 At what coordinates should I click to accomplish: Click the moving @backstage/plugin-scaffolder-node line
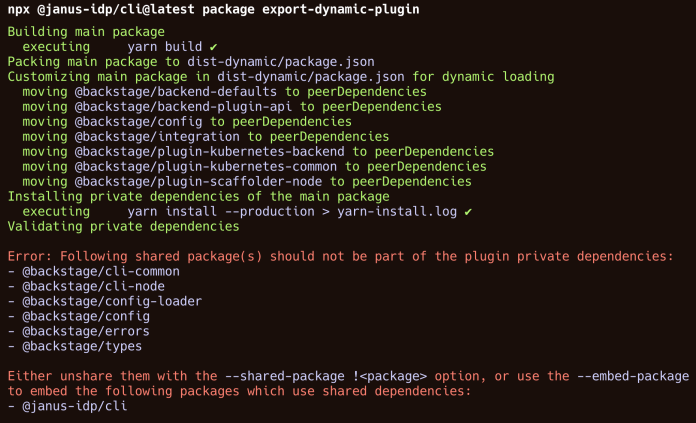(x=246, y=182)
